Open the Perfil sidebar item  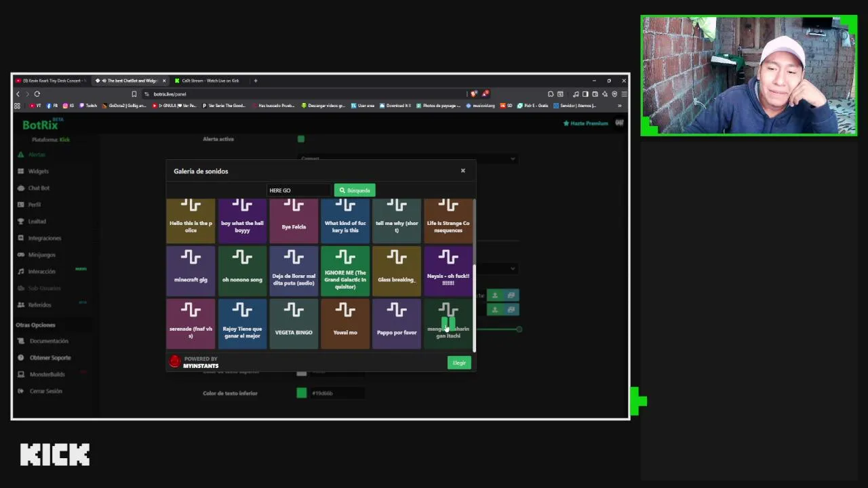34,205
